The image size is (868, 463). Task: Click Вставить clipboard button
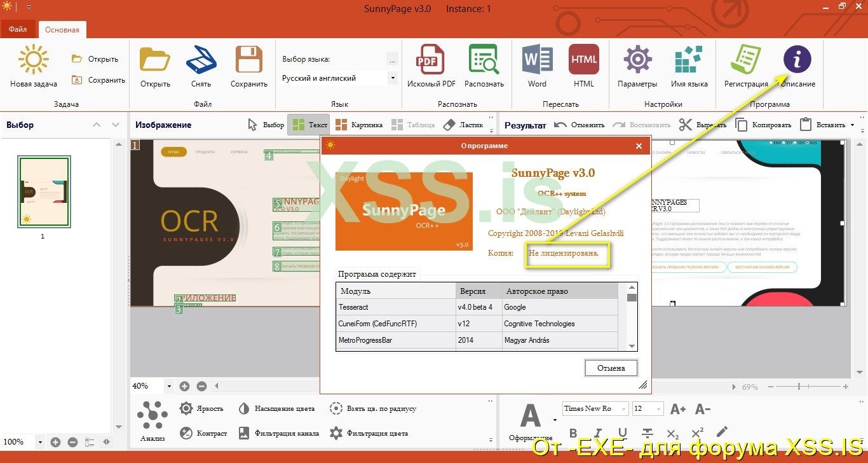[822, 125]
